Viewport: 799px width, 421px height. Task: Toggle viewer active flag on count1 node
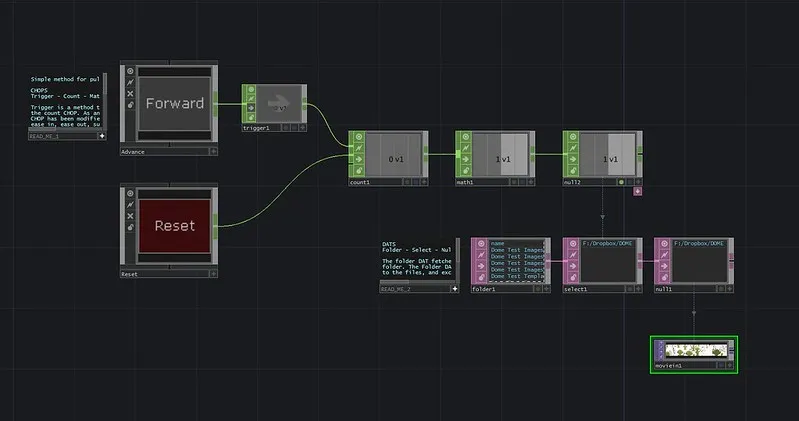pyautogui.click(x=357, y=138)
